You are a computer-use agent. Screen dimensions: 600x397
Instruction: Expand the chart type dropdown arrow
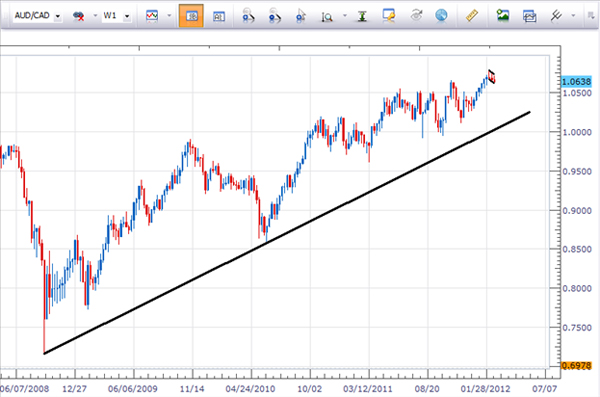click(x=169, y=16)
